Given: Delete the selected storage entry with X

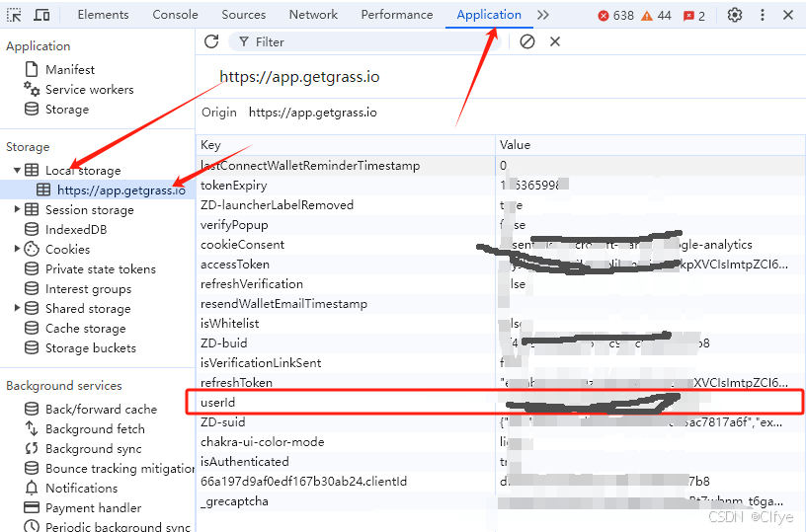Looking at the screenshot, I should 555,41.
